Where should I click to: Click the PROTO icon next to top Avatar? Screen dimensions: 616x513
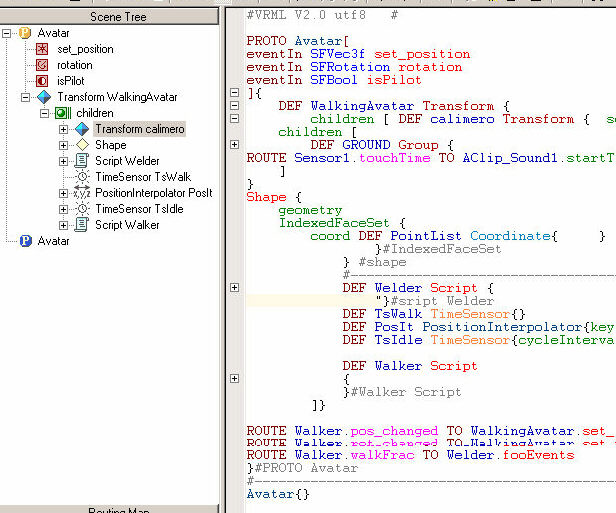(25, 33)
